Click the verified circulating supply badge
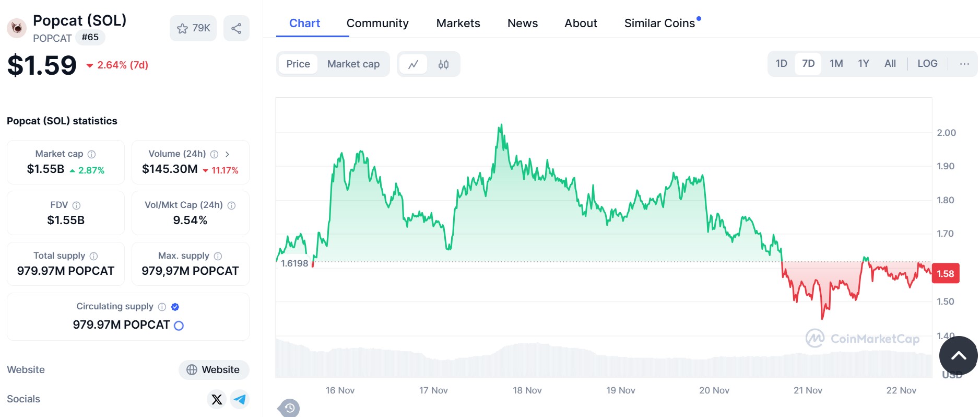 point(175,307)
